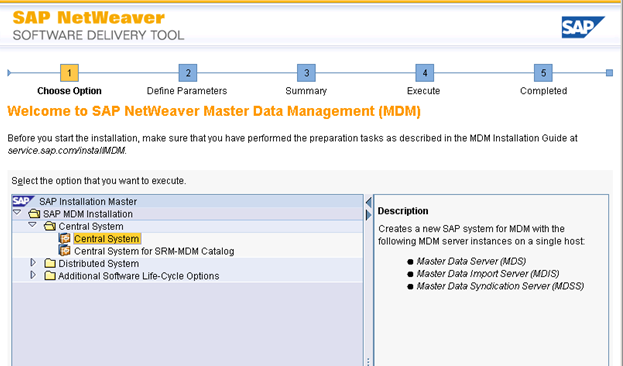The height and width of the screenshot is (366, 623).
Task: Select step 4 Execute marker
Action: point(424,73)
